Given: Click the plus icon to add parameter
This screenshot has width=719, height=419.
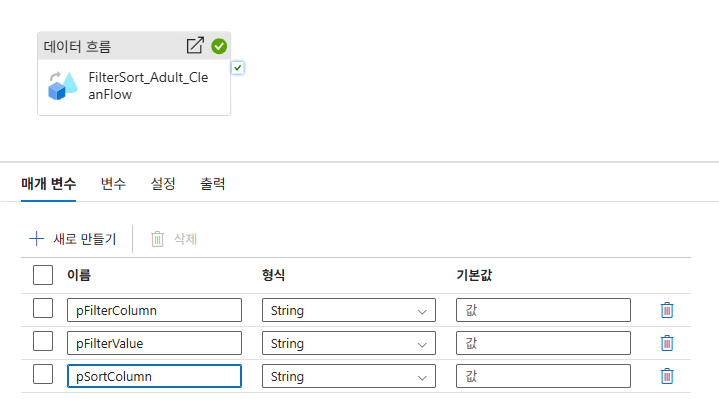Looking at the screenshot, I should [x=37, y=238].
